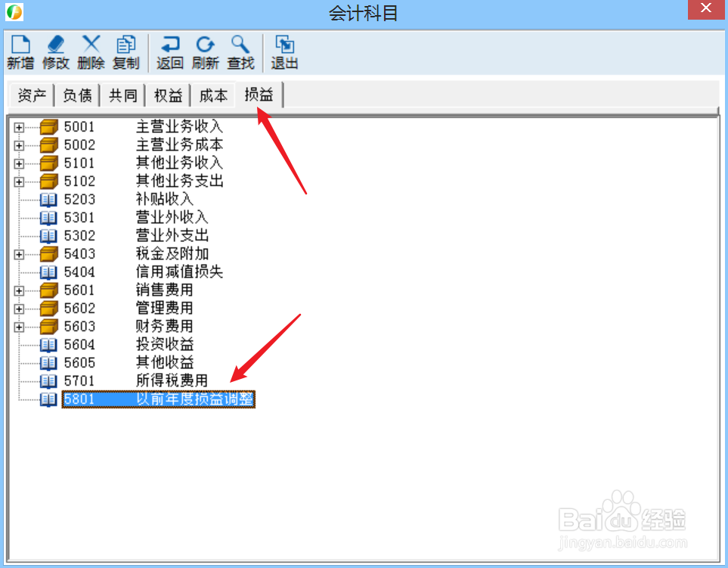Click folder icon for account 5102
Viewport: 728px width, 568px height.
click(48, 181)
